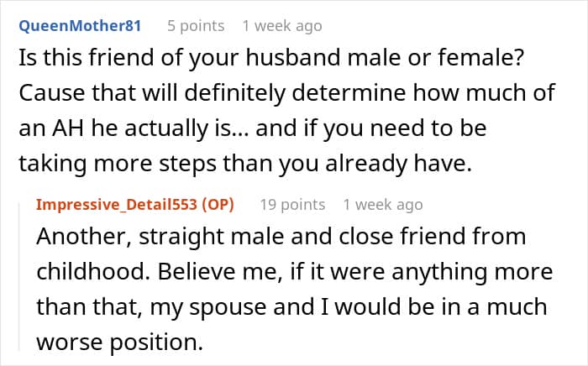This screenshot has width=588, height=366.
Task: Open timestamp link on the OP's reply
Action: (x=383, y=205)
